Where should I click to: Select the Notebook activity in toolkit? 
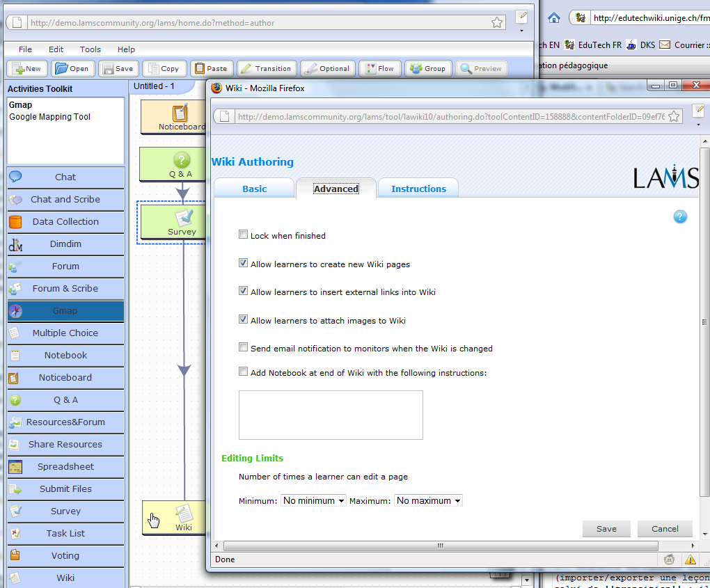65,356
